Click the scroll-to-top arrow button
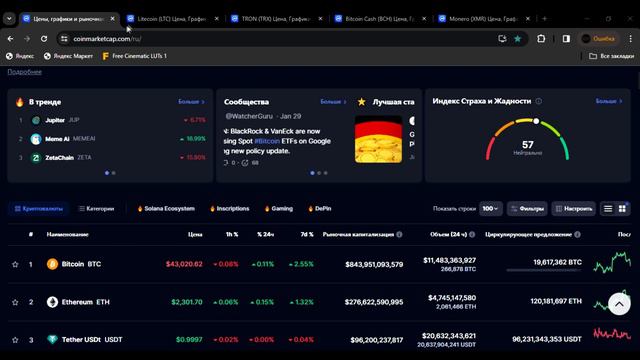The width and height of the screenshot is (640, 360). 619,304
